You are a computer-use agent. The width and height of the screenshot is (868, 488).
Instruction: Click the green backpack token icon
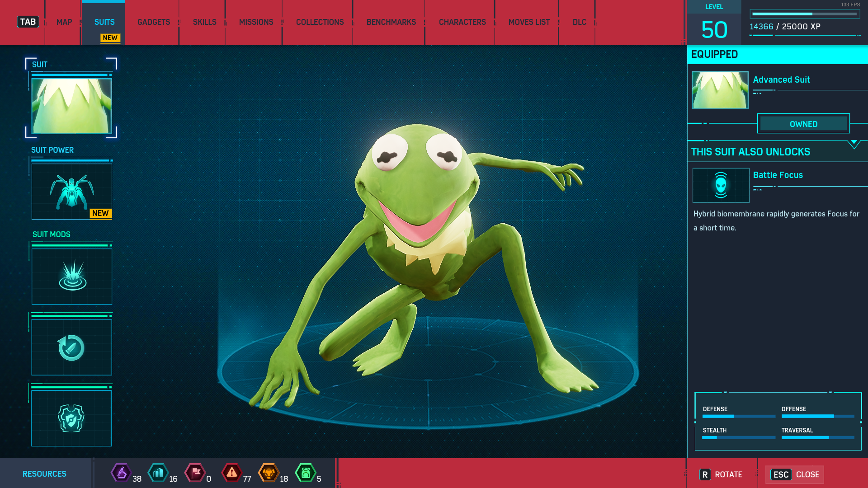coord(306,473)
